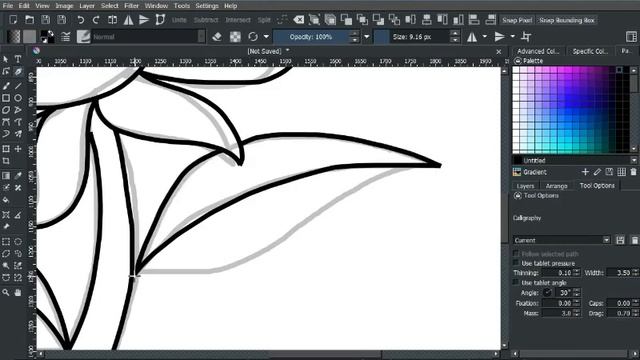This screenshot has width=640, height=360.
Task: Toggle Snap Bounding Box option
Action: 567,20
